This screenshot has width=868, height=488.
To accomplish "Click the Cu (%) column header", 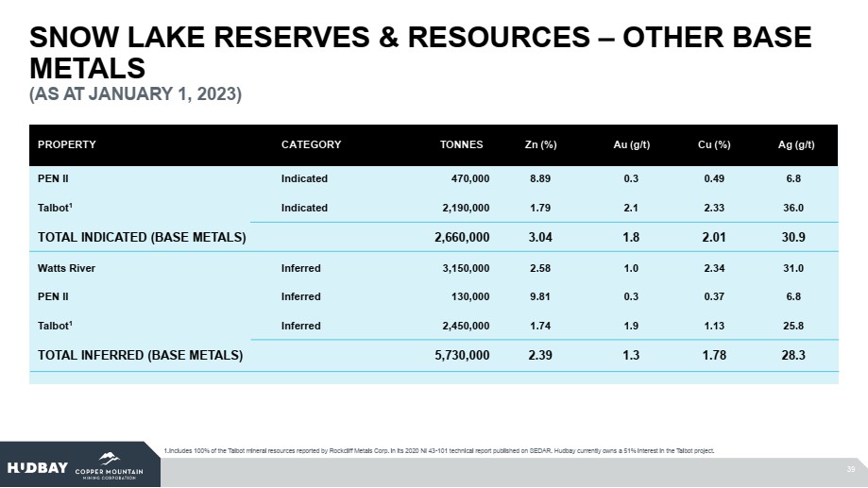I will pos(714,144).
